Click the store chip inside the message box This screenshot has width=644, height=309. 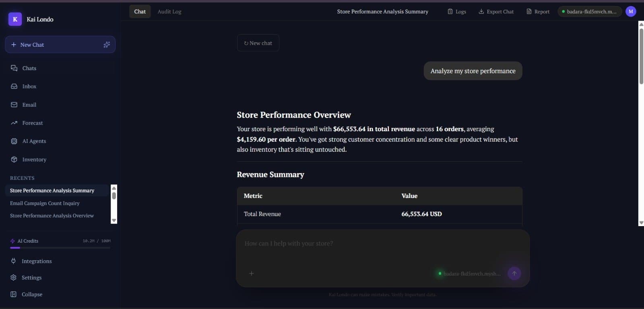pos(469,274)
